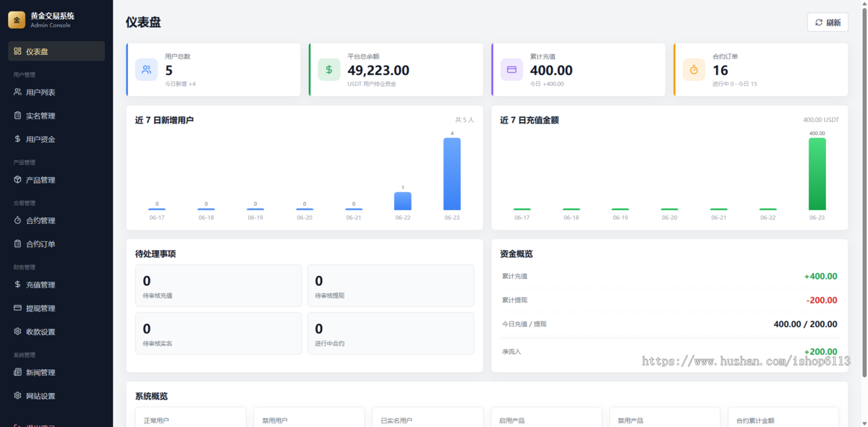Viewport: 868px width, 427px height.
Task: Click the 用户资金 dollar icon
Action: [17, 139]
